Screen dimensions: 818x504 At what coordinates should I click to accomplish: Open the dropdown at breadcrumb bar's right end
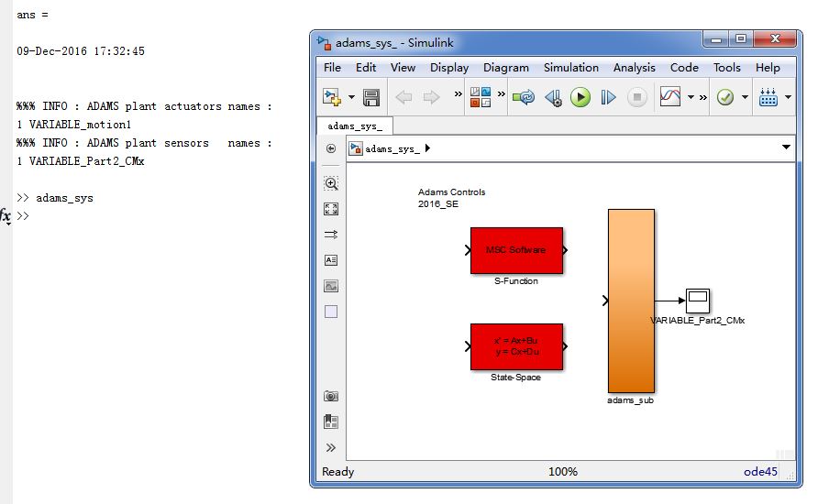tap(786, 148)
